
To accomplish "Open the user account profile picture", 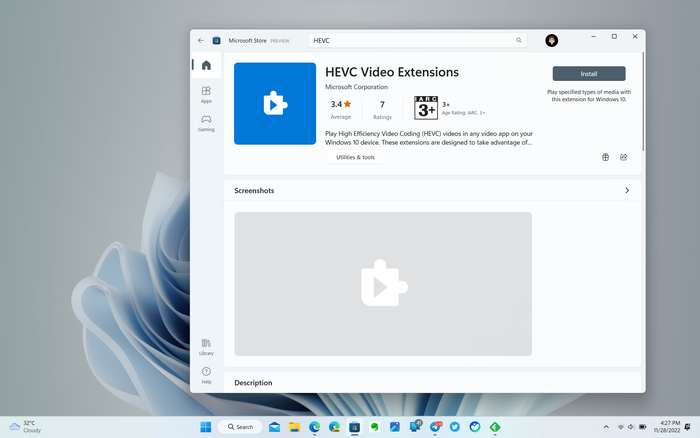I will [x=551, y=41].
